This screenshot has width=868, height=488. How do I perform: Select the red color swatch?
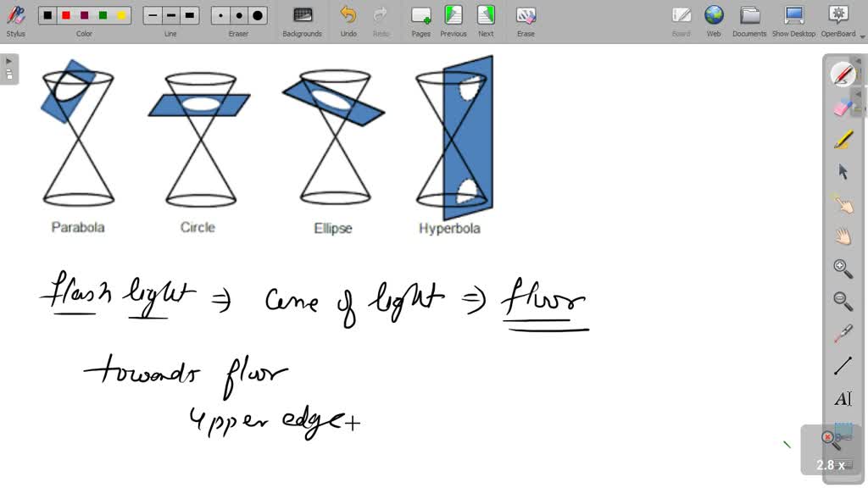(x=65, y=15)
